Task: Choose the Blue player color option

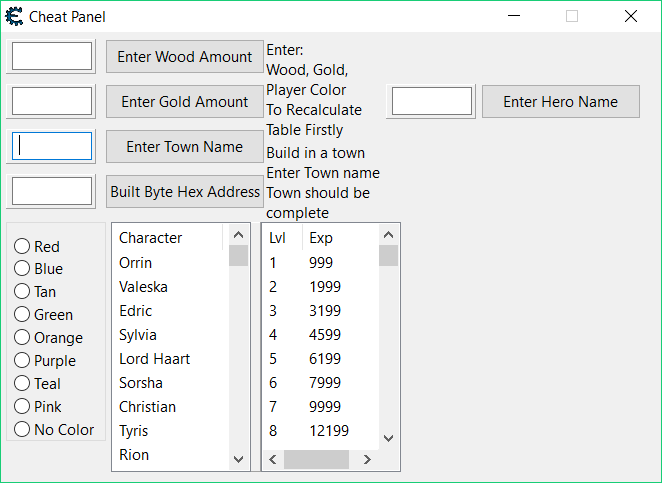Action: click(x=22, y=269)
